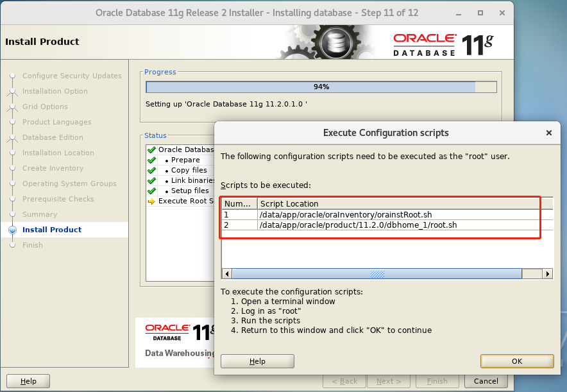The width and height of the screenshot is (567, 392).
Task: Click the Oracle 11g Data Warehousing banner
Action: tap(175, 342)
